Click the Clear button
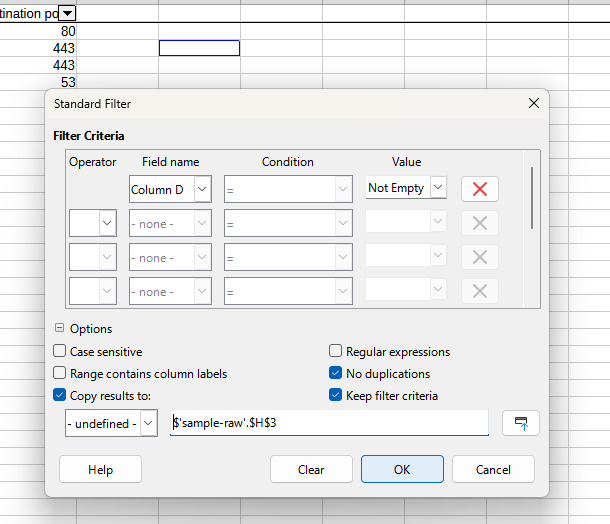This screenshot has height=524, width=610. (x=311, y=469)
